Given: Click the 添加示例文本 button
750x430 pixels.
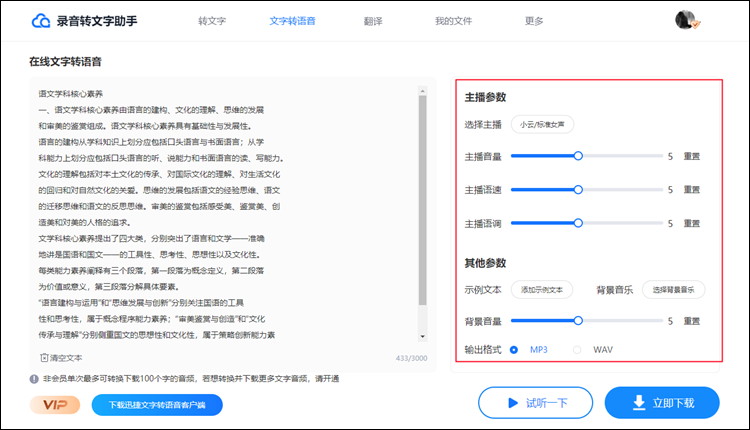Looking at the screenshot, I should pyautogui.click(x=542, y=289).
